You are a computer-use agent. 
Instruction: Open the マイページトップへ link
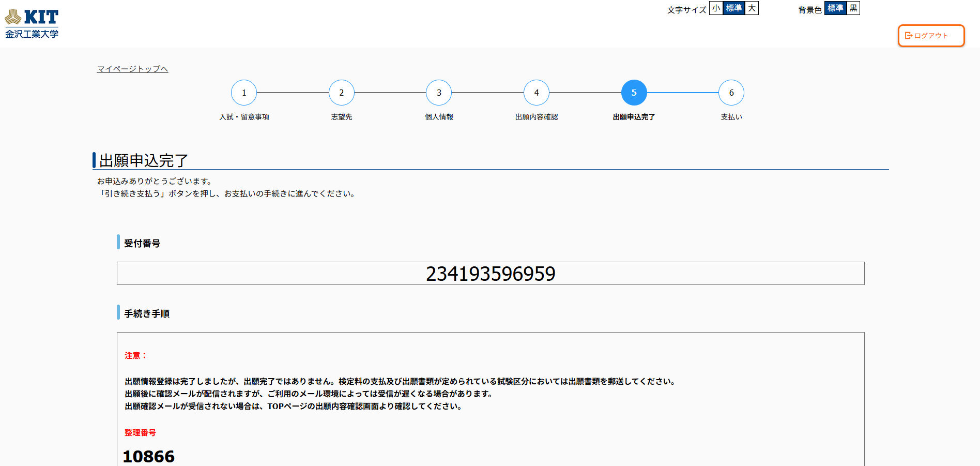[x=132, y=69]
